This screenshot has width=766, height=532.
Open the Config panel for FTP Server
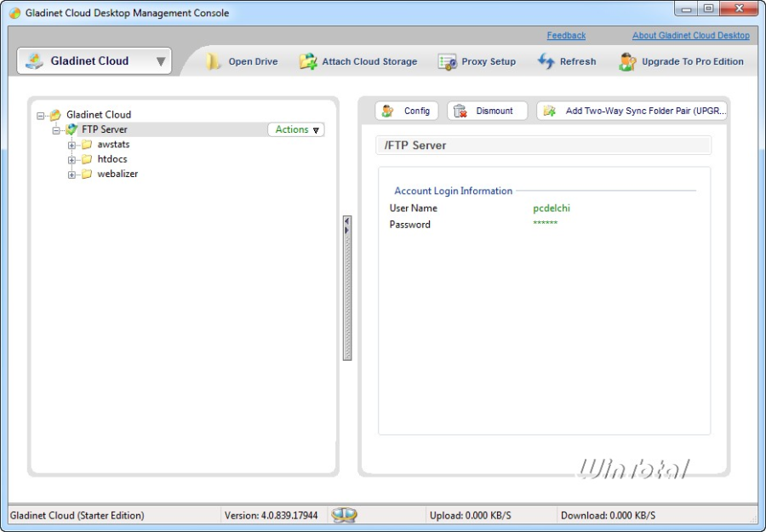(x=405, y=110)
